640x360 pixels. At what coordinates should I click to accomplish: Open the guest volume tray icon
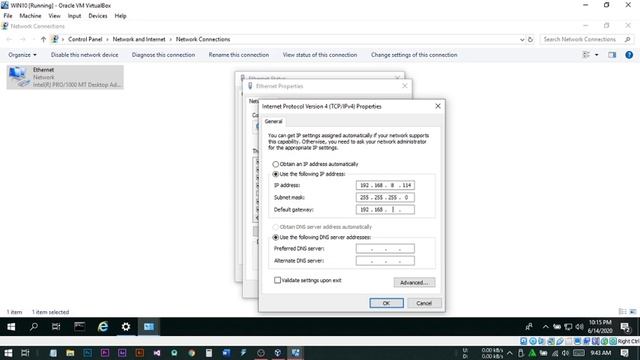(579, 327)
